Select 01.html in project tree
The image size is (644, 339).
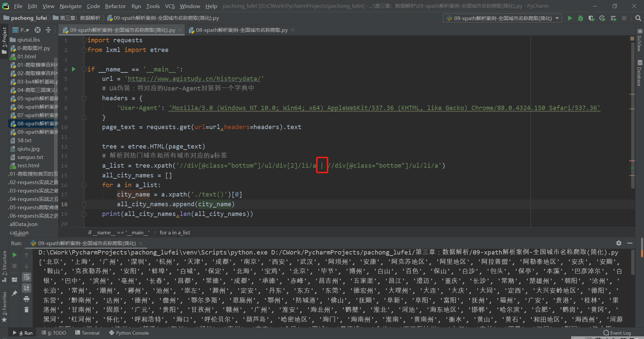[27, 56]
